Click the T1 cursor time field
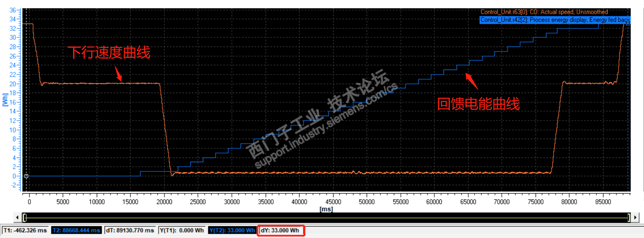 [26, 230]
